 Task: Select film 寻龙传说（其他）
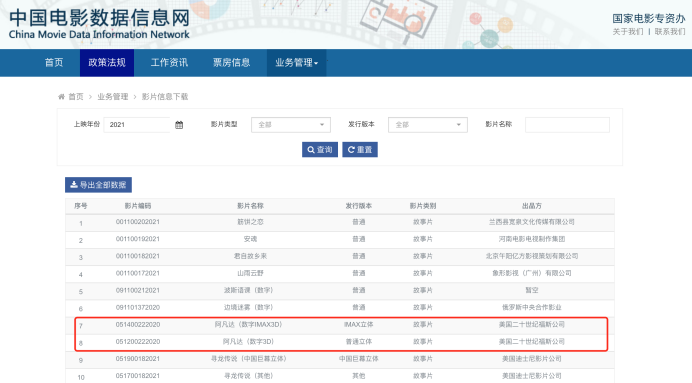[x=249, y=376]
